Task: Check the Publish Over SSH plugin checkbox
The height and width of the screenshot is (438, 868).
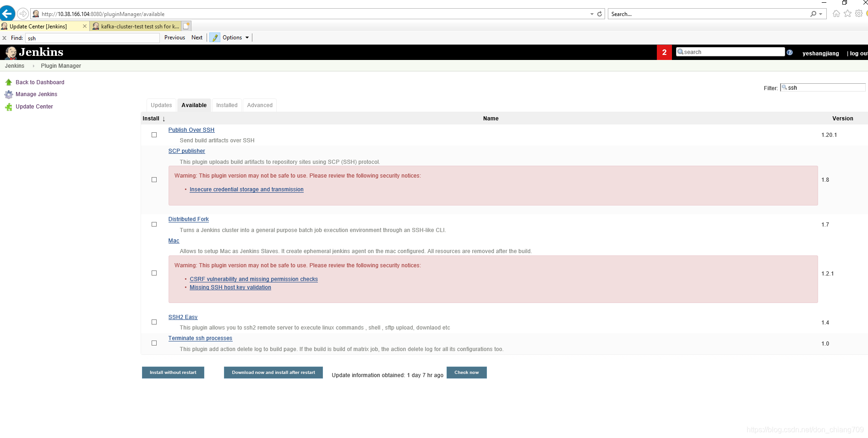Action: [x=154, y=135]
